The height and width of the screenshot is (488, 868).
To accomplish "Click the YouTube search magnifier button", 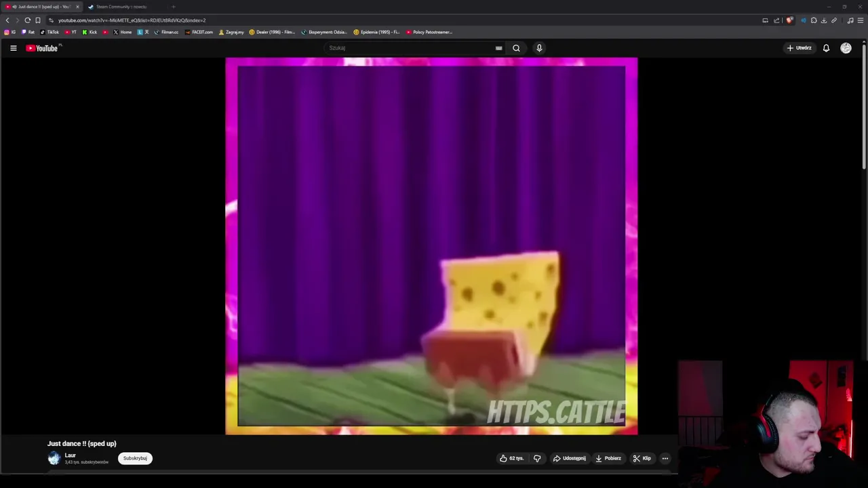I will (x=516, y=48).
